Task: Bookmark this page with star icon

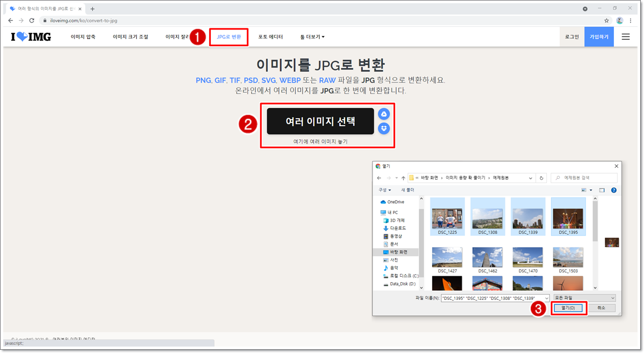Action: coord(606,20)
